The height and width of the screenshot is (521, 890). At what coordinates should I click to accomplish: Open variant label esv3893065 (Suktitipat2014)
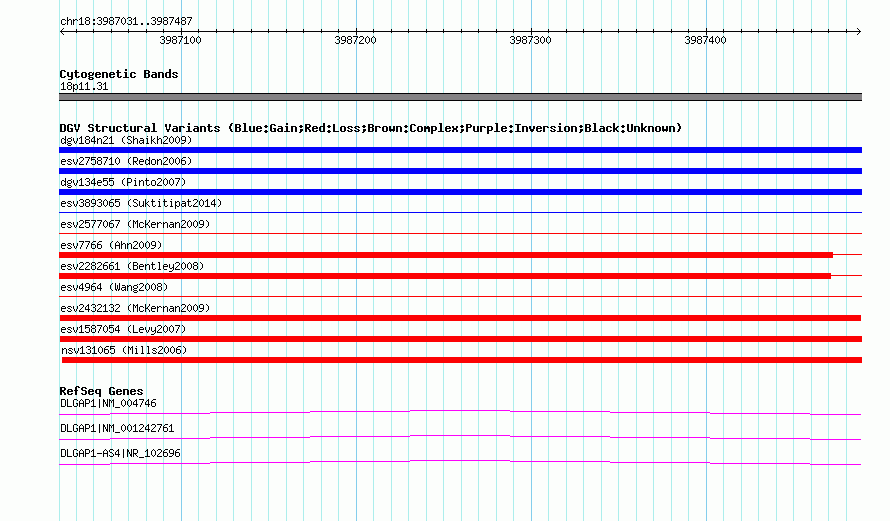click(x=141, y=203)
